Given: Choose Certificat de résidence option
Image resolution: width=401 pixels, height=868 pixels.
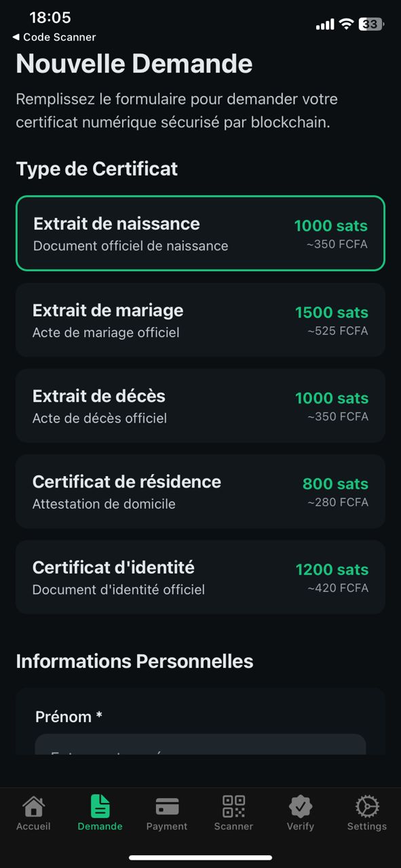Looking at the screenshot, I should [200, 492].
